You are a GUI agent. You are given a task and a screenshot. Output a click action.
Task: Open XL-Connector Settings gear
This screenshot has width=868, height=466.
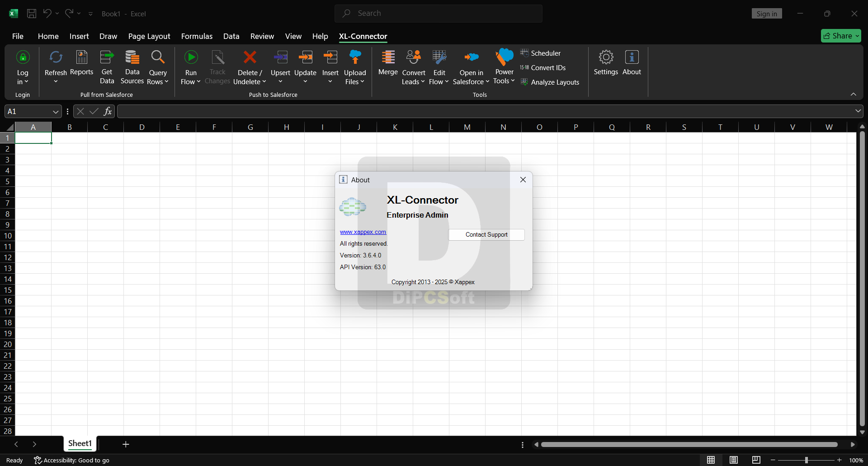[x=606, y=57]
